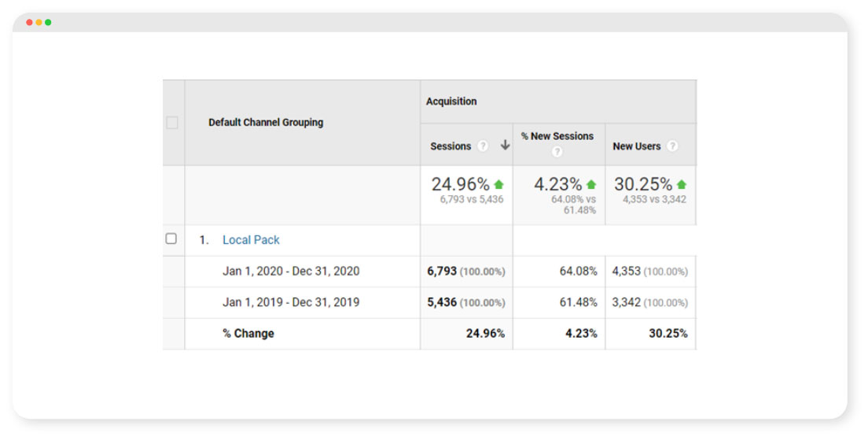Select the 6,793 vs 5,436 comparison text
Viewport: 868px width, 440px height.
(x=472, y=199)
